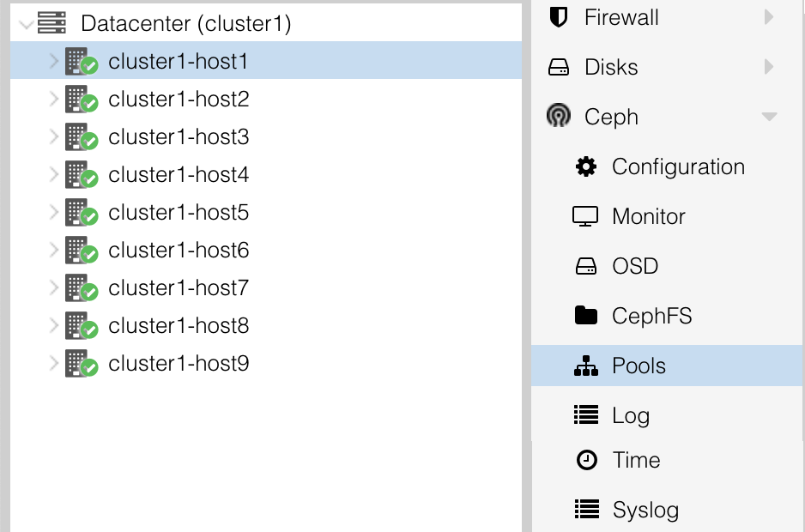The height and width of the screenshot is (532, 805).
Task: Collapse the Ceph submenu arrow
Action: click(769, 117)
